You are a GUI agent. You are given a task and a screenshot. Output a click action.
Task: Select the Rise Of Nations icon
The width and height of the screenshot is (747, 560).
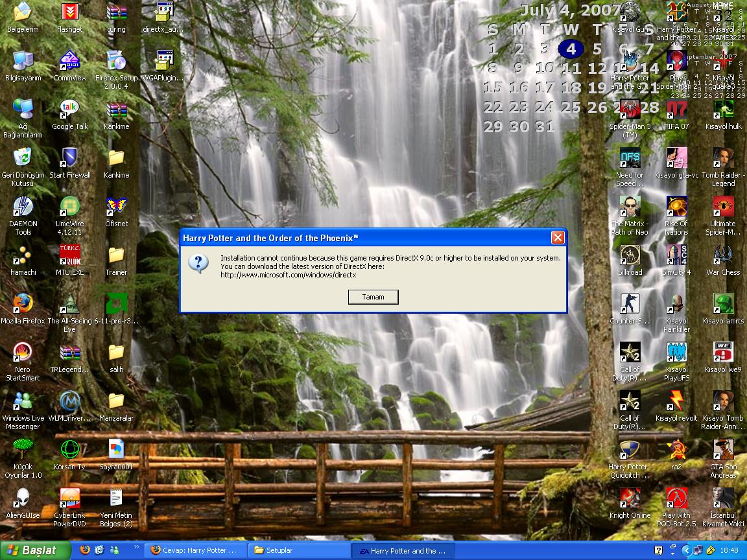pos(676,216)
